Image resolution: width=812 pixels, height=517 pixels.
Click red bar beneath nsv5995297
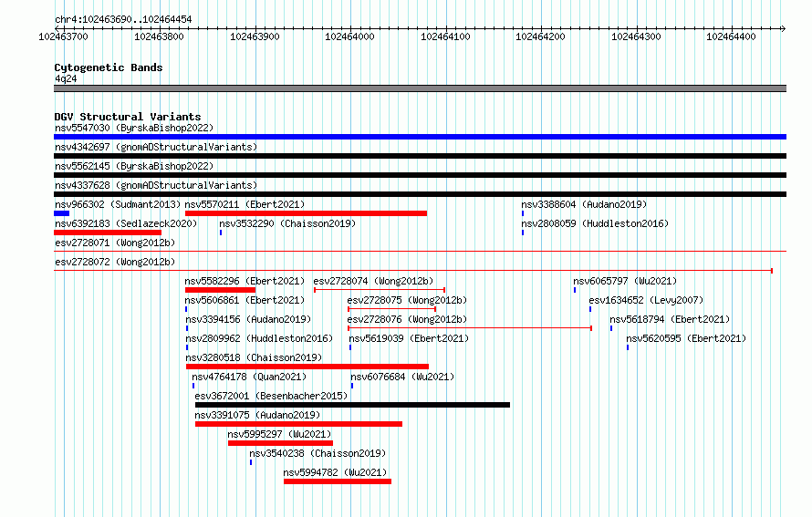[x=281, y=443]
